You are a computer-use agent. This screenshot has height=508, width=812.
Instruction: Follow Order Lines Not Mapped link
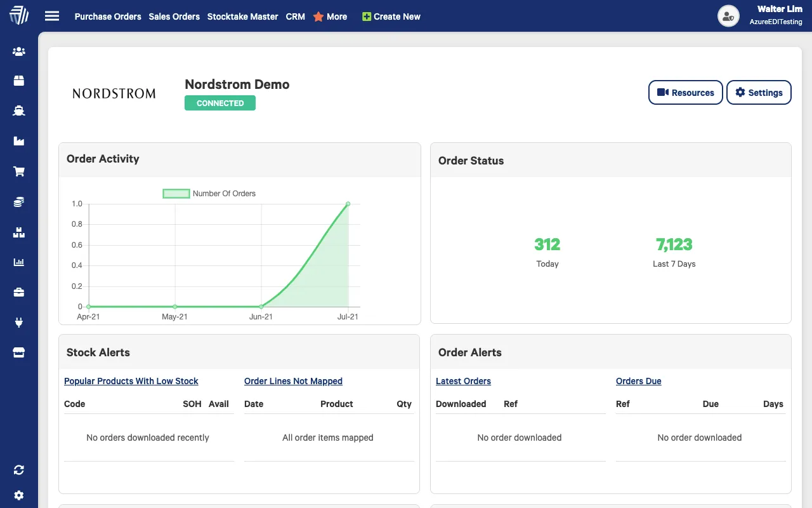click(x=293, y=381)
